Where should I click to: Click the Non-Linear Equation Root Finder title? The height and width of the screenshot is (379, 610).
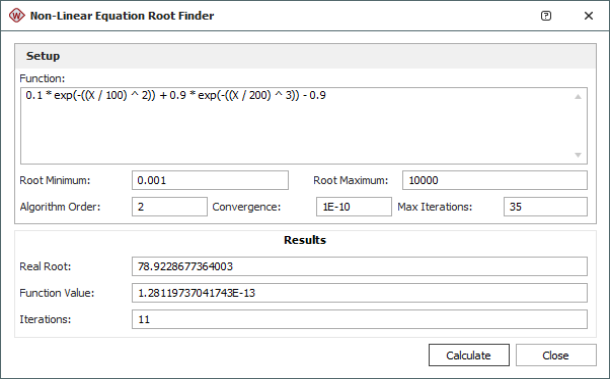[122, 16]
